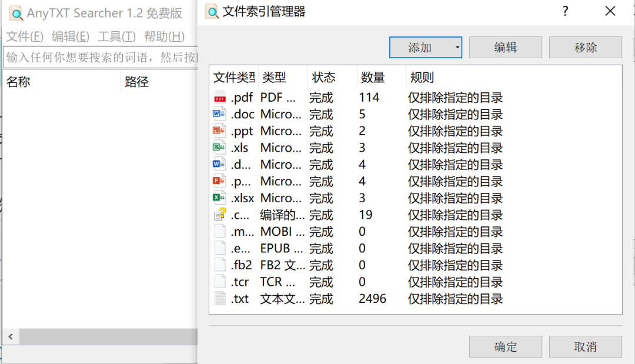Click the blank file icon in .m... row

pyautogui.click(x=220, y=231)
